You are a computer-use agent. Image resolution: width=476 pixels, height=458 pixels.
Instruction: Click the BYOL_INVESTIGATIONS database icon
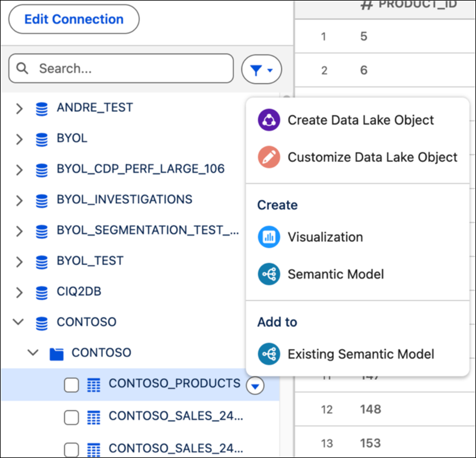42,201
